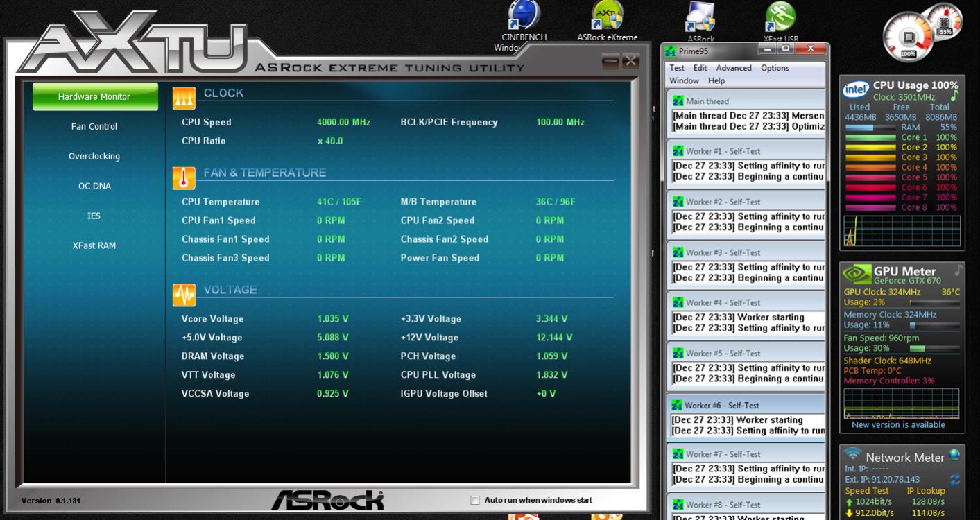
Task: Open Prime95 Test menu
Action: pyautogui.click(x=677, y=68)
